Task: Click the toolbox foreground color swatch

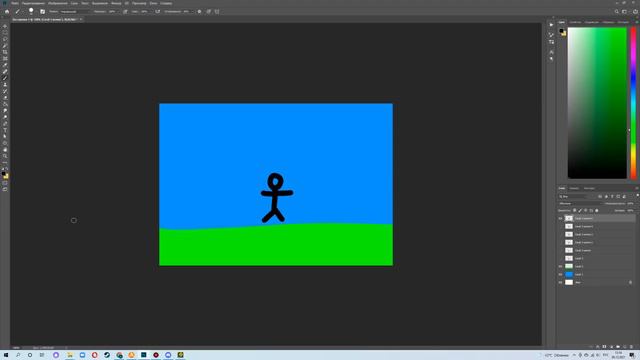Action: click(x=4, y=173)
